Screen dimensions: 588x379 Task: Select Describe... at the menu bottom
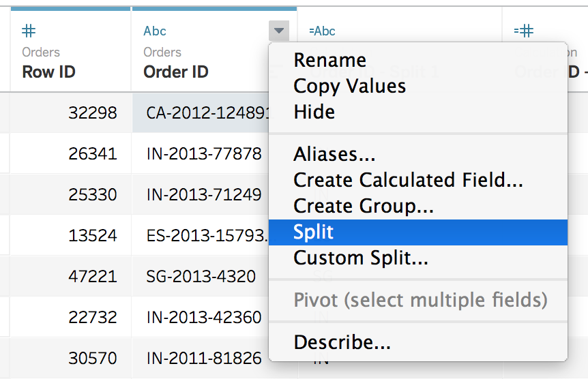tap(342, 342)
